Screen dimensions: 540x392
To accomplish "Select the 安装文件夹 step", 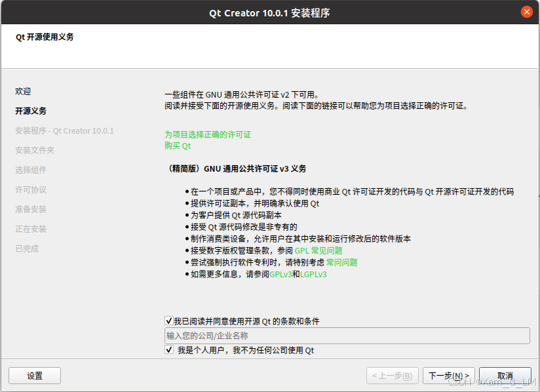I will (35, 150).
